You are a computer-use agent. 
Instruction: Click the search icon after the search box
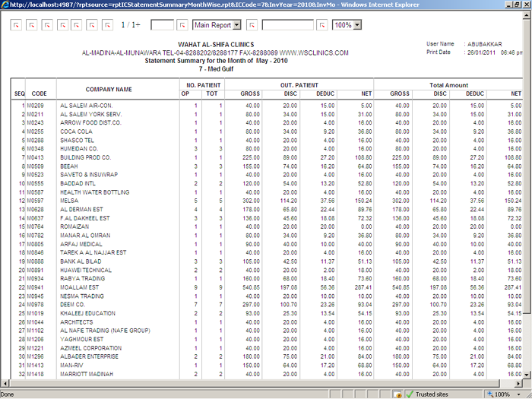[x=322, y=25]
